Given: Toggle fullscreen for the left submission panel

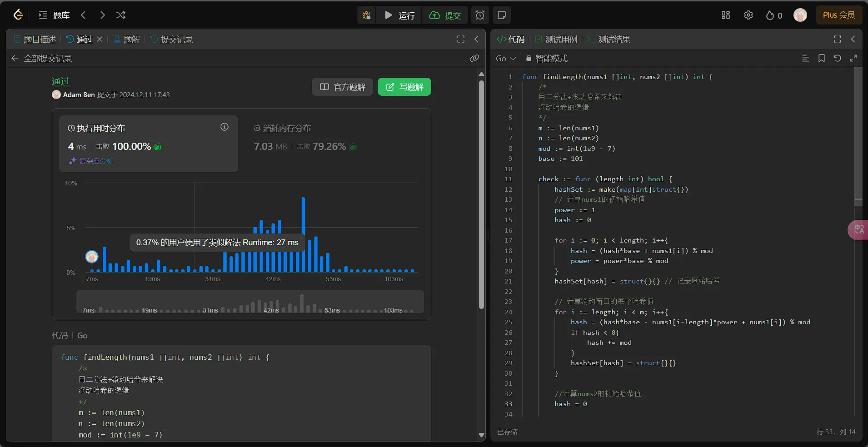Looking at the screenshot, I should [x=461, y=39].
